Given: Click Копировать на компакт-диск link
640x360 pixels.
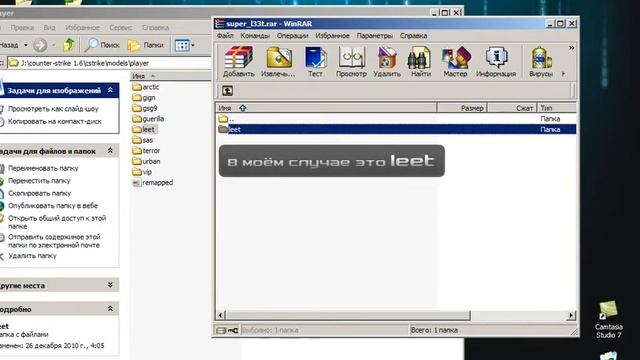Looking at the screenshot, I should (x=55, y=122).
